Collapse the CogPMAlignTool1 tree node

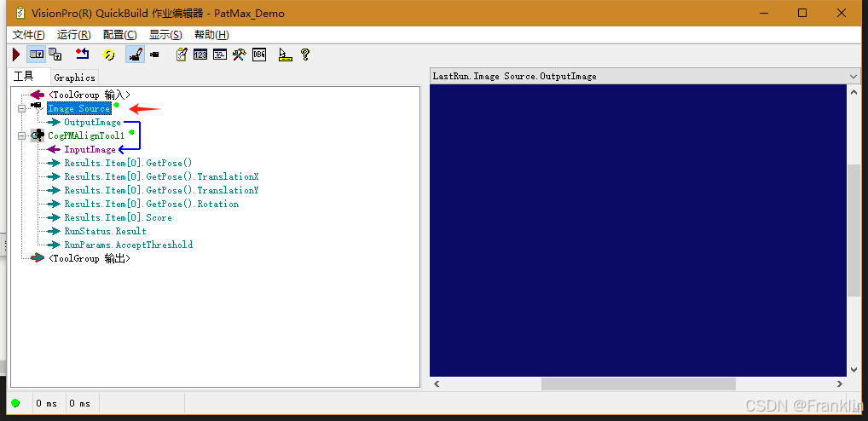pos(21,136)
